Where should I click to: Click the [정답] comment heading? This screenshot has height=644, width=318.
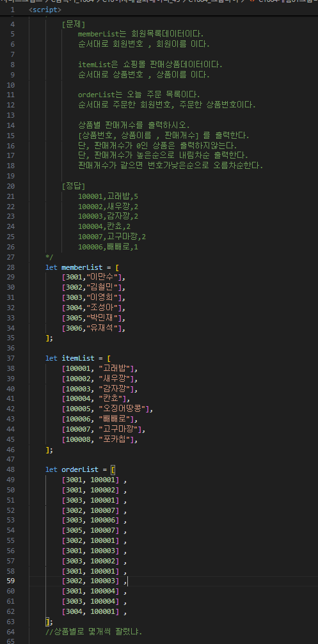pyautogui.click(x=74, y=186)
